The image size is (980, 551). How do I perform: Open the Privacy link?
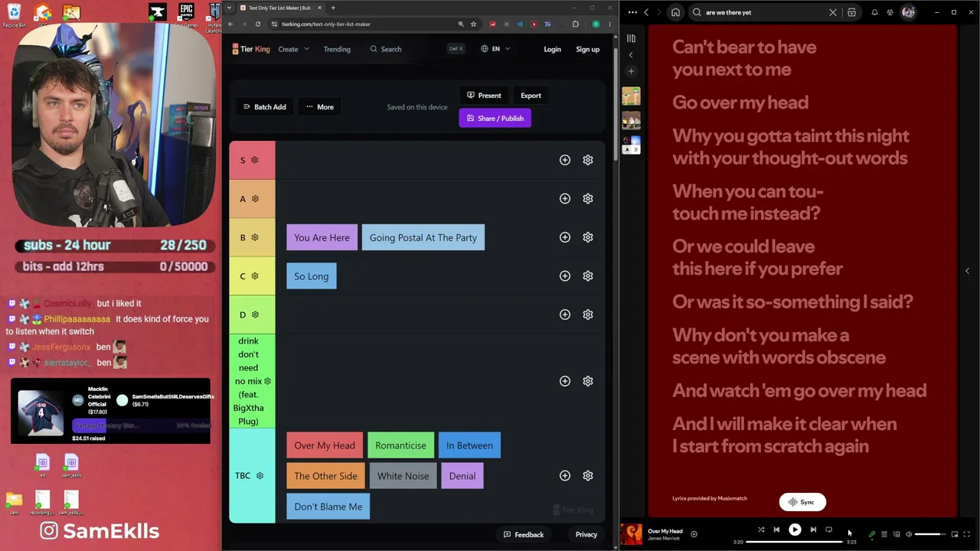[x=586, y=535]
